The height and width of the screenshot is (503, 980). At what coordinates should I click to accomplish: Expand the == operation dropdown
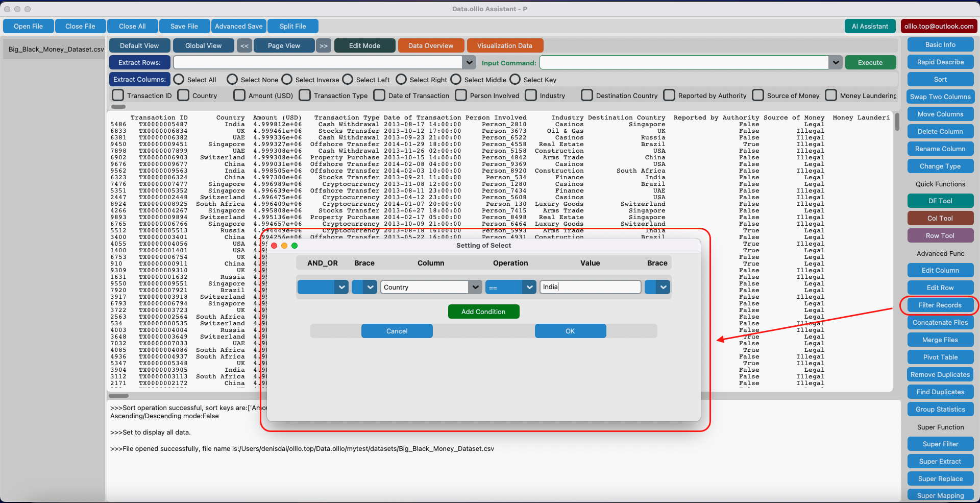529,287
